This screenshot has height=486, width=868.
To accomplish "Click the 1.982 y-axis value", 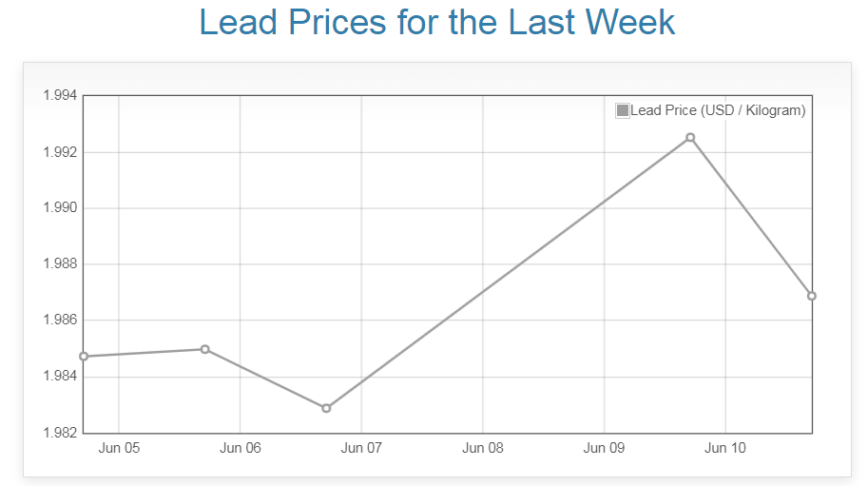I will (x=60, y=433).
